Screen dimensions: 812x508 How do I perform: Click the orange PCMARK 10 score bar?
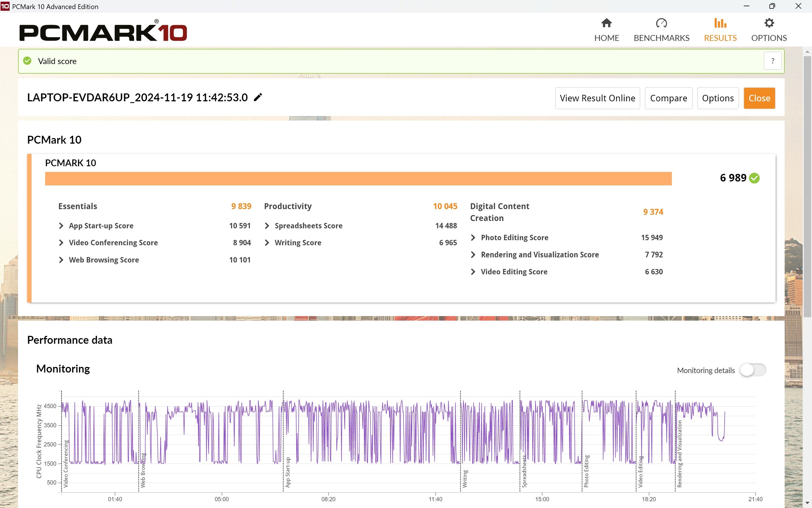(x=358, y=178)
